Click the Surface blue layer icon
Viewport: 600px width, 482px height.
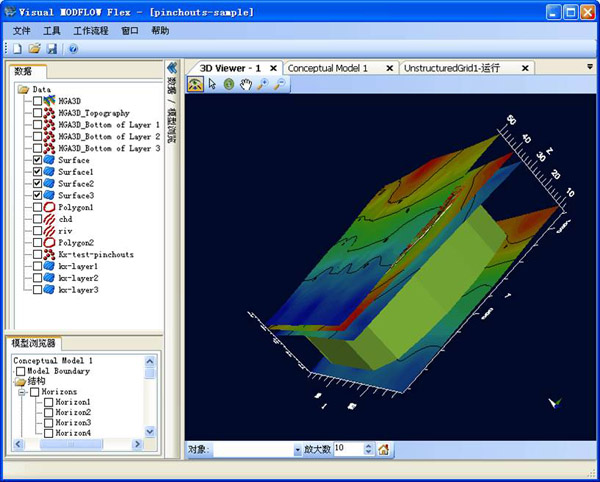[49, 160]
